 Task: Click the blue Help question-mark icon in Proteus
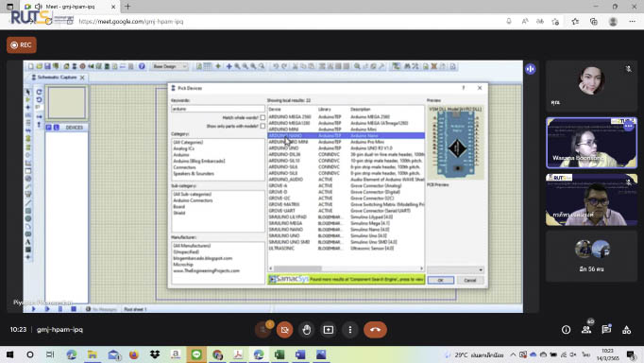pos(142,66)
